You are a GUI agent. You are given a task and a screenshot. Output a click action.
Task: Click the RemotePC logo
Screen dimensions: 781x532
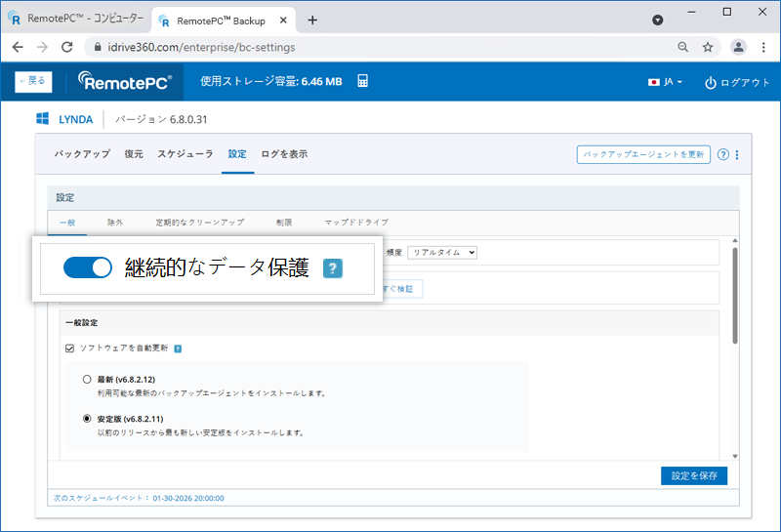125,81
